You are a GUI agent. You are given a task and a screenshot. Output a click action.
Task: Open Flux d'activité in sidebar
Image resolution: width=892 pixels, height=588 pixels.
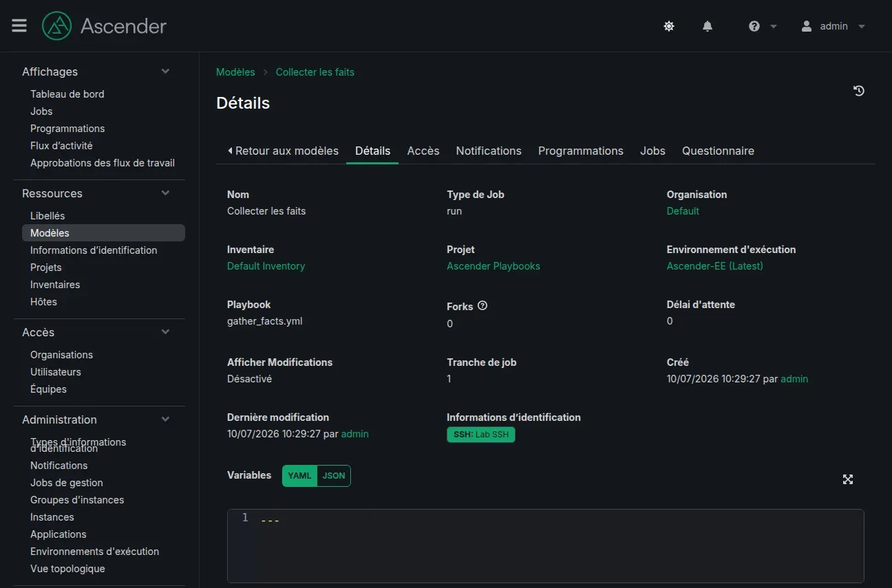tap(61, 146)
